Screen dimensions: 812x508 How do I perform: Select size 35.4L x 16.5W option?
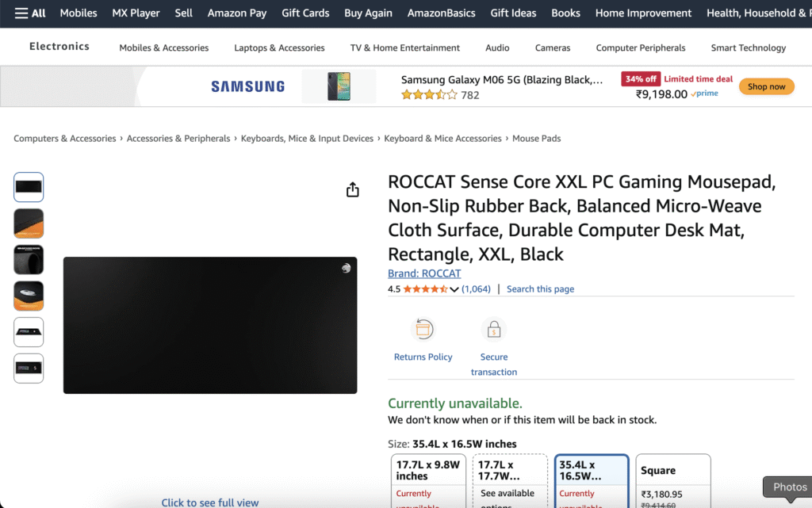pyautogui.click(x=592, y=481)
